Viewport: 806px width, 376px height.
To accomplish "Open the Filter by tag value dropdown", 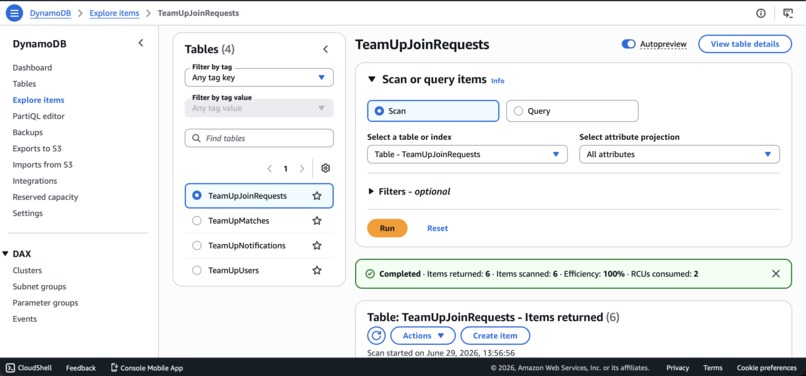I will coord(259,108).
